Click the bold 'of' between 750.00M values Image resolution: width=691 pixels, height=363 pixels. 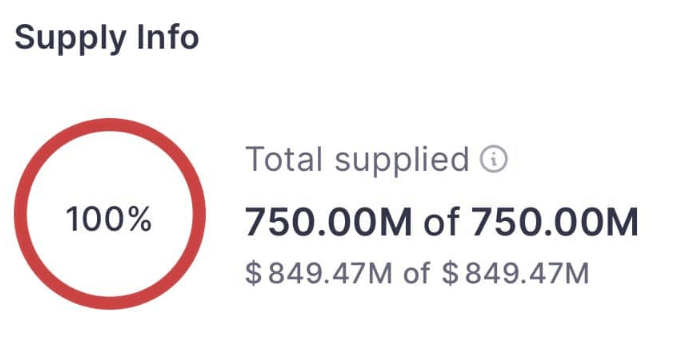pyautogui.click(x=442, y=221)
